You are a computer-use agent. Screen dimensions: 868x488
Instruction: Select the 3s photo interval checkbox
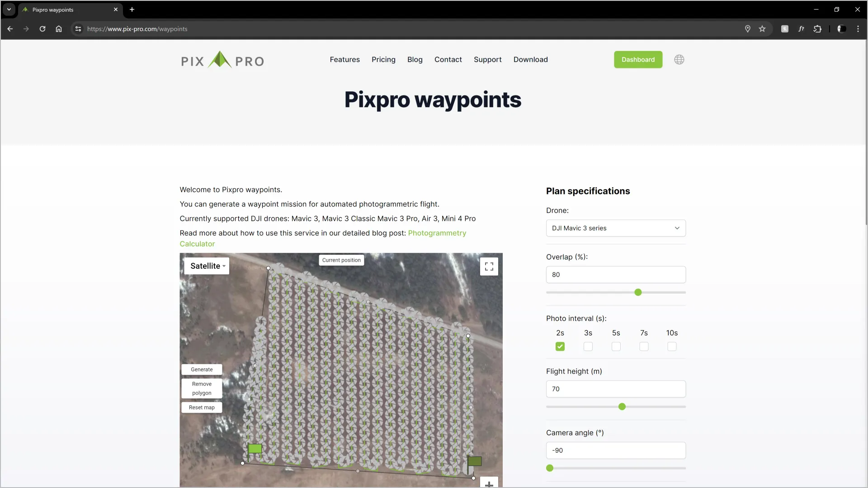[x=588, y=347]
